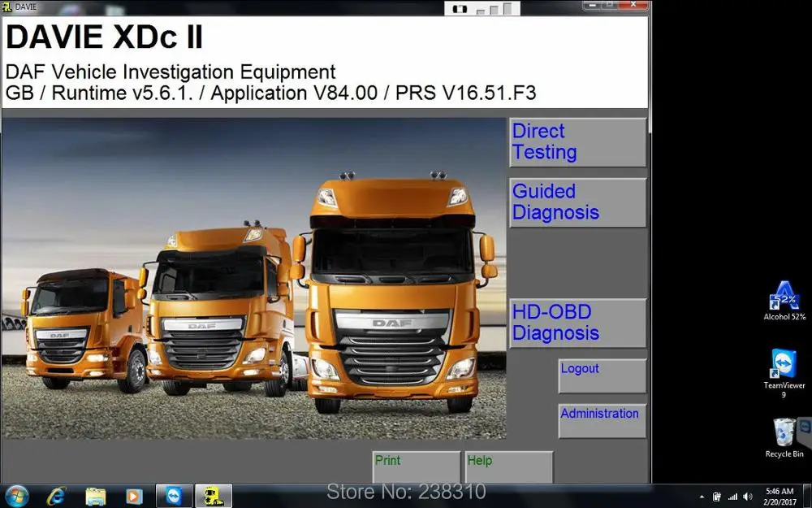Click the DAF Vehicle Investigation Equipment text
Viewport: 812px width, 508px height.
click(171, 72)
